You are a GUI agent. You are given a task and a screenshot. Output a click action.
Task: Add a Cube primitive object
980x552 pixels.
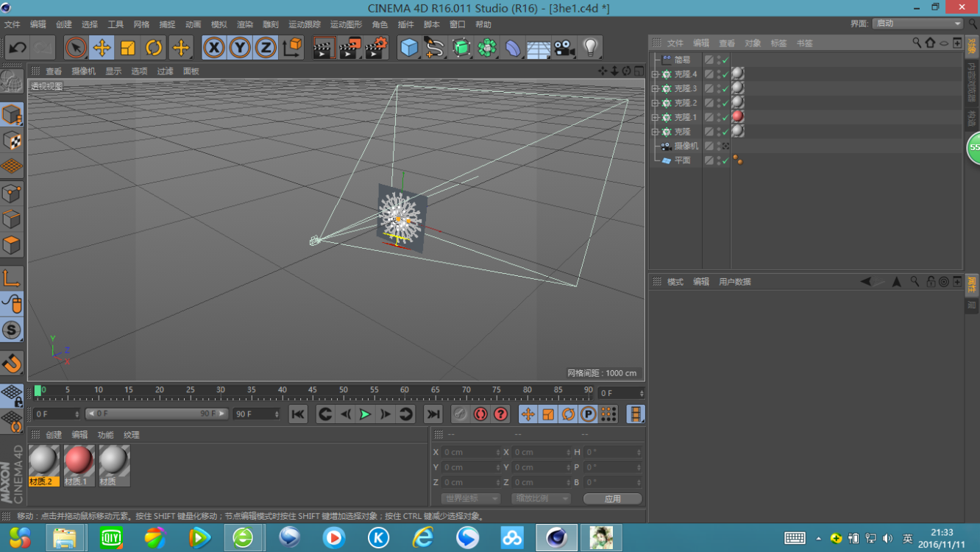(409, 49)
